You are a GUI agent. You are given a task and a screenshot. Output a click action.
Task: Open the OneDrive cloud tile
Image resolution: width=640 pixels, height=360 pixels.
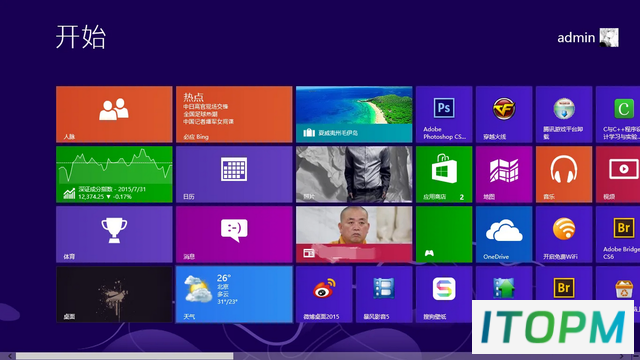tap(504, 234)
